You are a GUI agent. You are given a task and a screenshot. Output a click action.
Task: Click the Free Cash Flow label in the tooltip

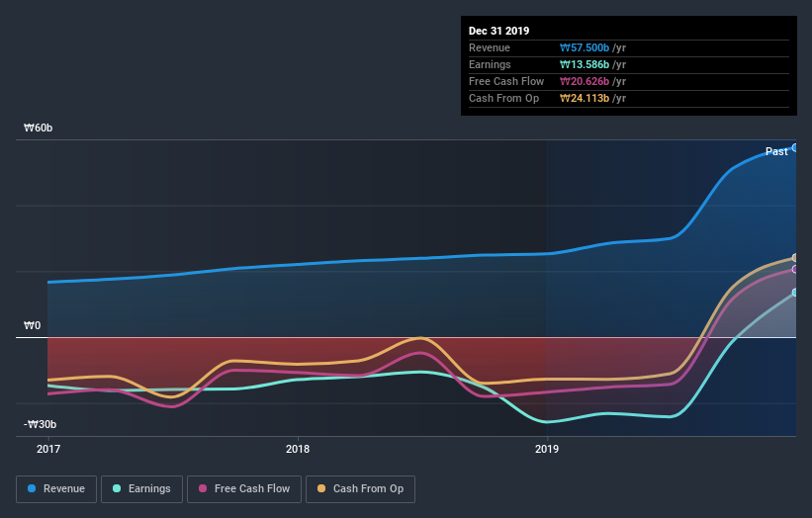pyautogui.click(x=506, y=81)
